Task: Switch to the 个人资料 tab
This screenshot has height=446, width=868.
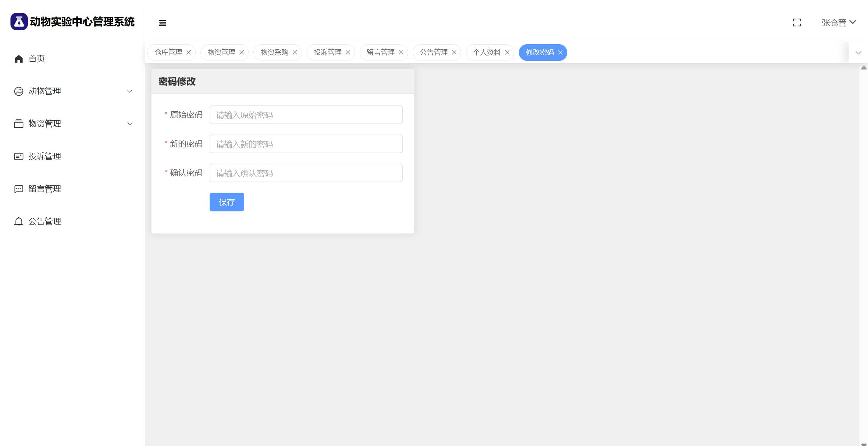Action: 486,52
